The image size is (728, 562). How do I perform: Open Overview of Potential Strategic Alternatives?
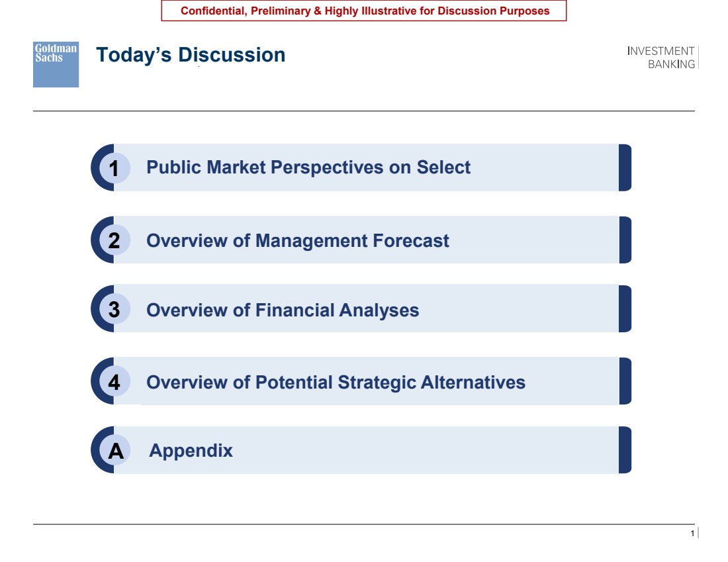[x=336, y=382]
